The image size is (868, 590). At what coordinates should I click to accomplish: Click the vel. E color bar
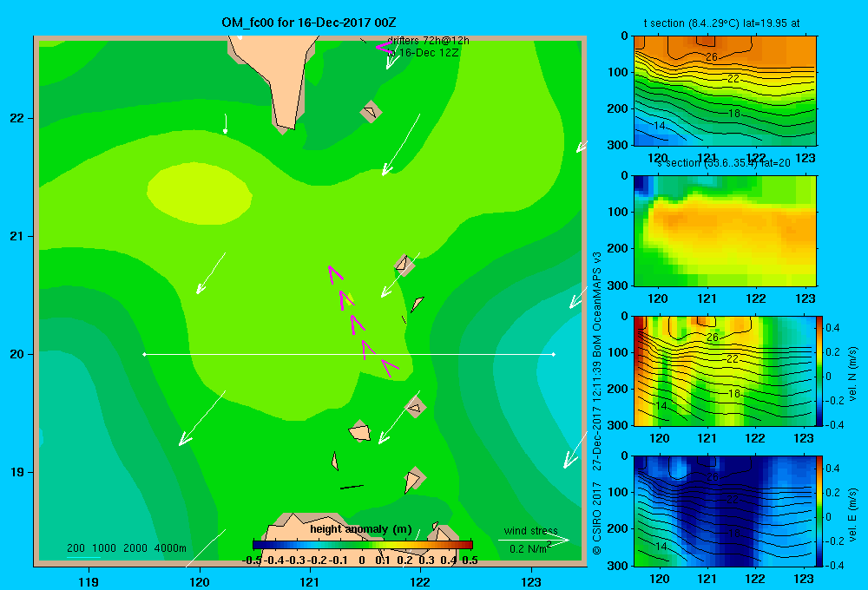point(820,511)
